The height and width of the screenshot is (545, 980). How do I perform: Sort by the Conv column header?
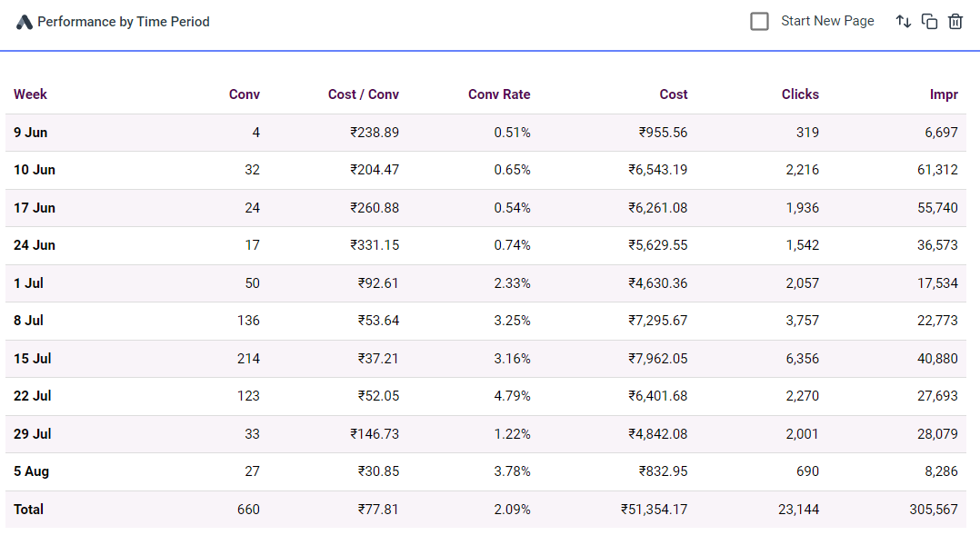pos(244,94)
